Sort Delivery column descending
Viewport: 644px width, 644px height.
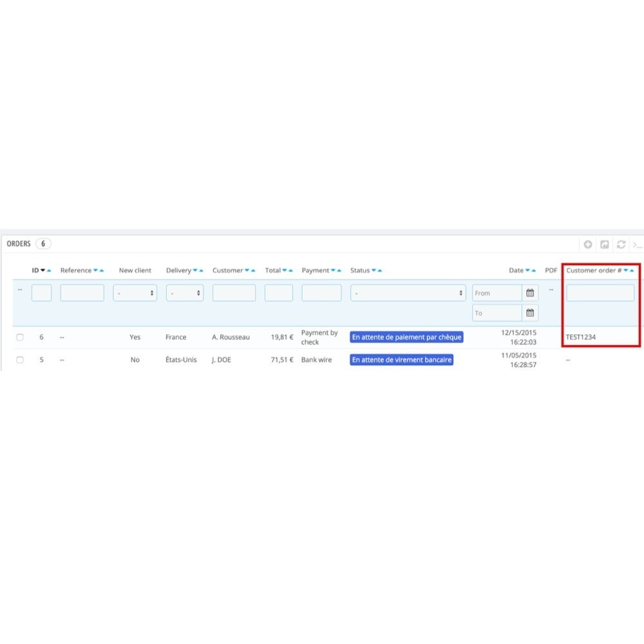tap(195, 270)
